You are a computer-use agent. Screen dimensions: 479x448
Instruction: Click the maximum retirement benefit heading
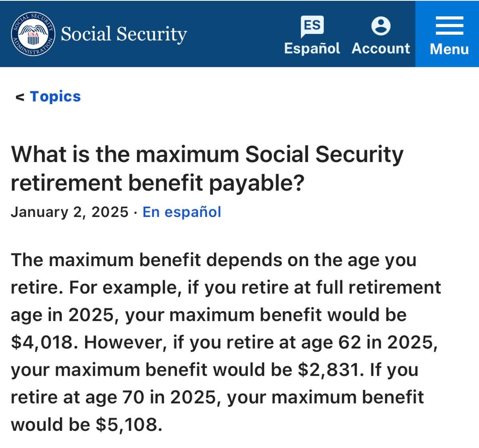point(207,168)
